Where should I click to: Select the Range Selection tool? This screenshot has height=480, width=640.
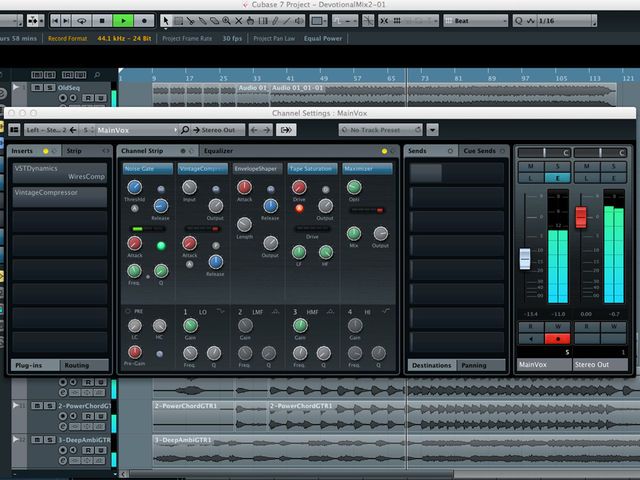click(x=178, y=20)
